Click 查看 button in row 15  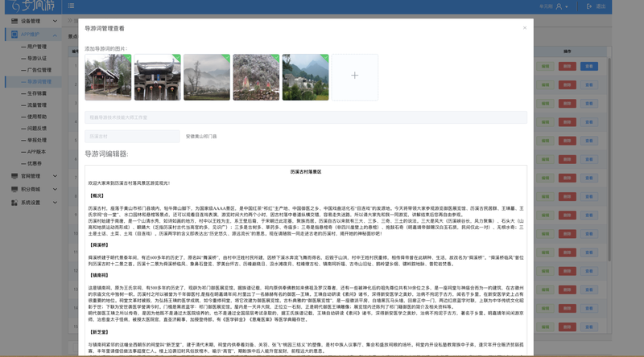point(589,327)
